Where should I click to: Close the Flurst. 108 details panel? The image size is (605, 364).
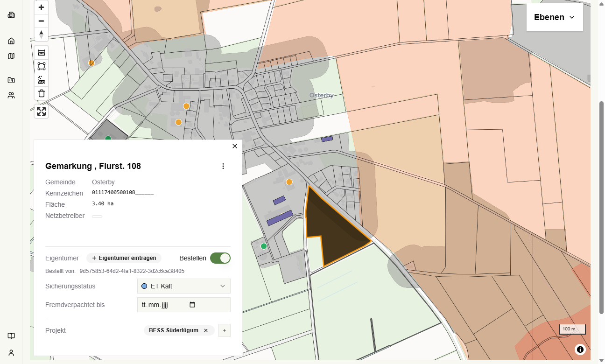coord(235,146)
